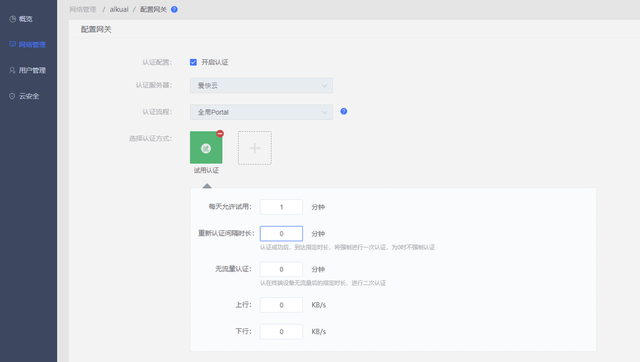Viewport: 640px width, 362px height.
Task: Click the 每天允许试用 minutes input field
Action: (281, 207)
